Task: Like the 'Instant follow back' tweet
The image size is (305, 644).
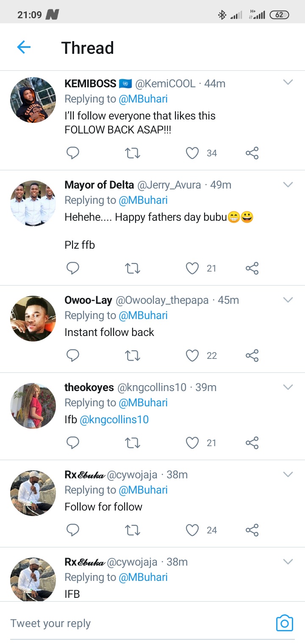Action: 192,355
